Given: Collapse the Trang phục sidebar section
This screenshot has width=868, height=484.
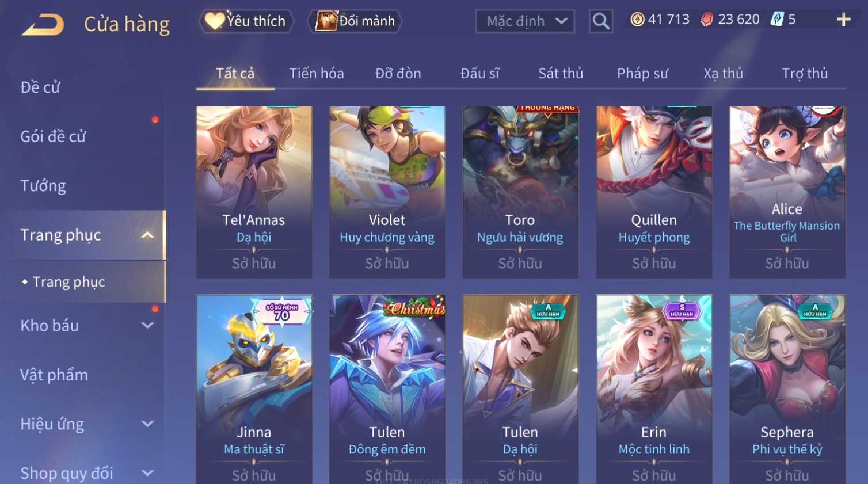Looking at the screenshot, I should [x=148, y=235].
